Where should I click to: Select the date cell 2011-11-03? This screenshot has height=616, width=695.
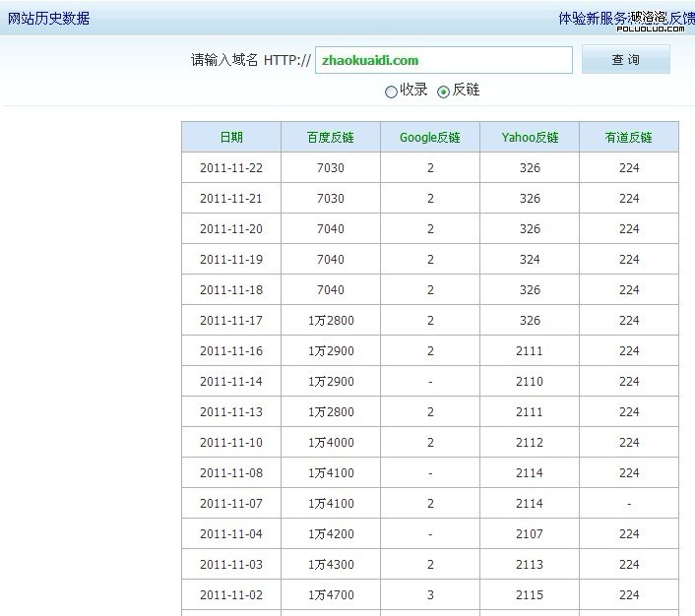[231, 565]
